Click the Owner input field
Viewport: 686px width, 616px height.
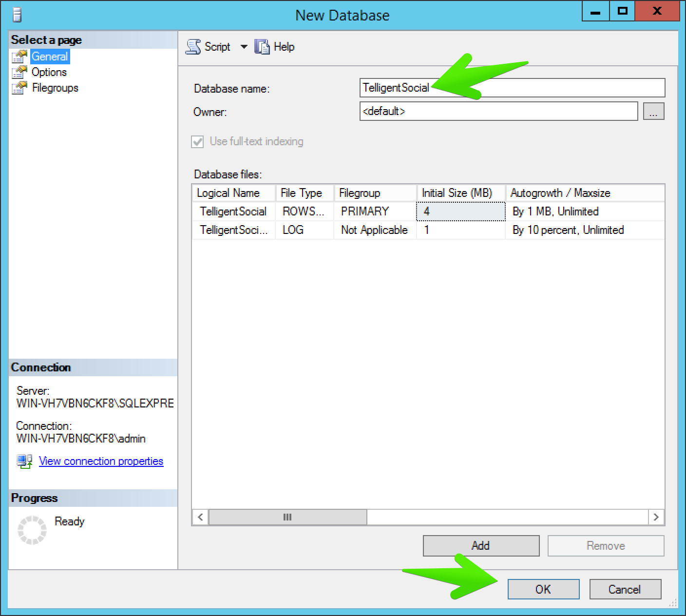pyautogui.click(x=498, y=111)
